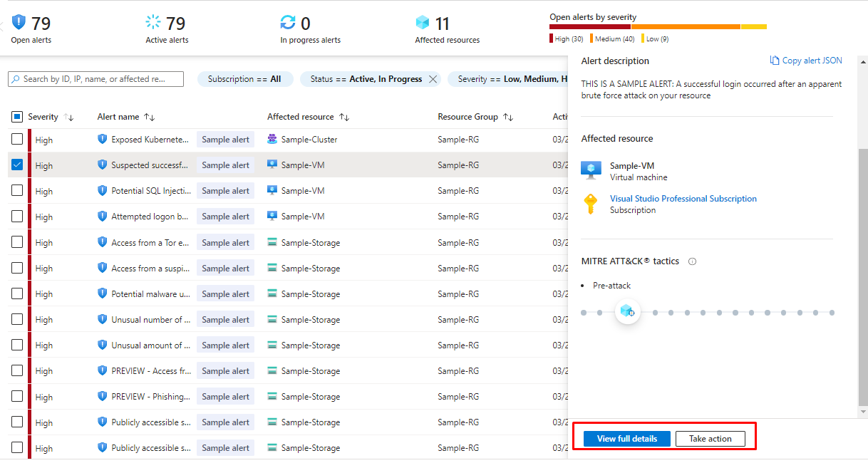This screenshot has width=868, height=468.
Task: Click the Open alerts shield icon
Action: click(x=19, y=23)
